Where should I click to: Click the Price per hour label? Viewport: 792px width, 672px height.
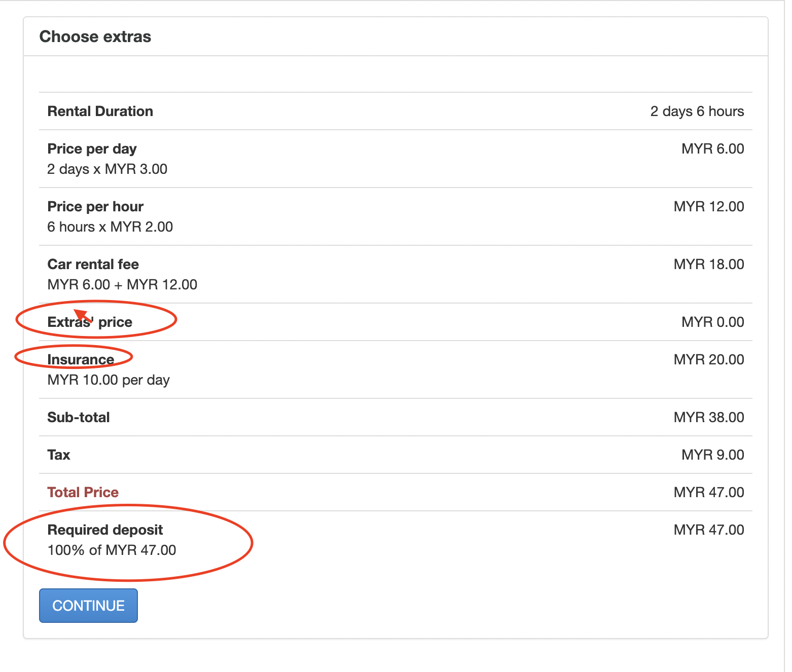(x=95, y=206)
